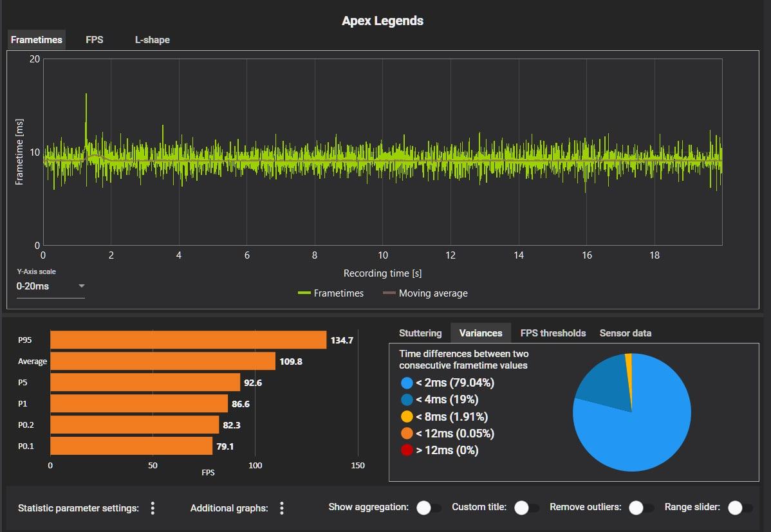Click the dark blue < 4ms legend dot
Viewport: 771px width, 532px height.
click(x=407, y=399)
